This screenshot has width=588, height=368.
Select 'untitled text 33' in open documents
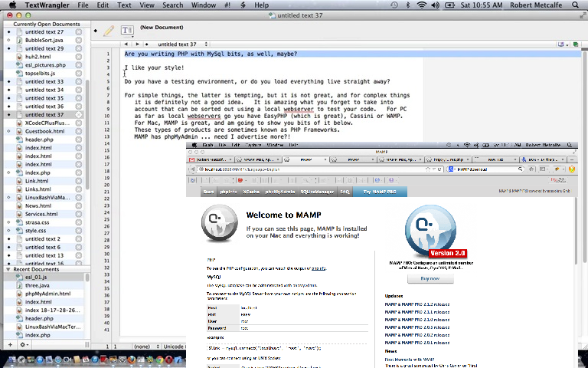pos(44,81)
